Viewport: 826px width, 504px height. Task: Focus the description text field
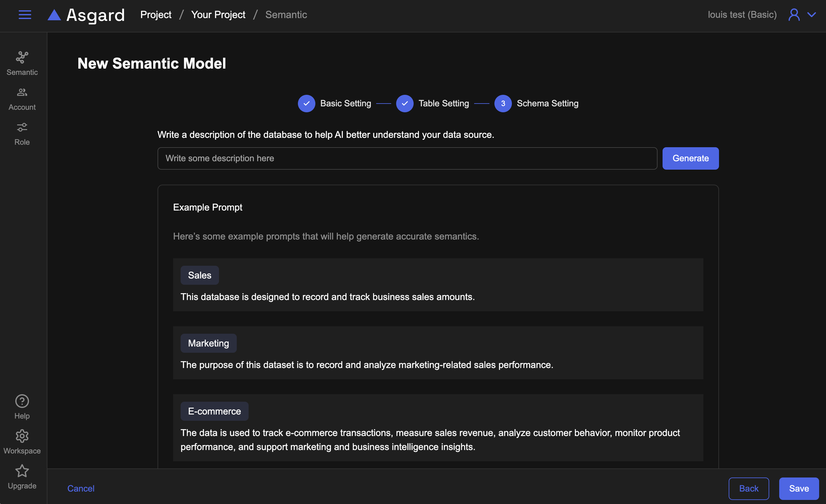(x=407, y=158)
